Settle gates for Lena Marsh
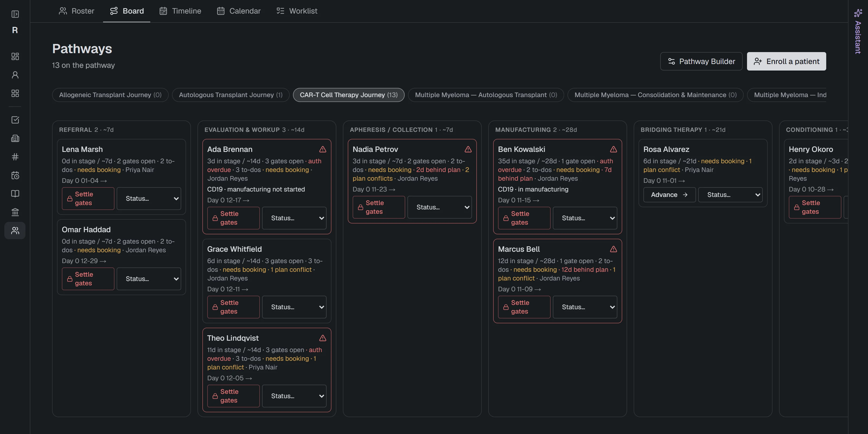Image resolution: width=868 pixels, height=434 pixels. click(88, 199)
